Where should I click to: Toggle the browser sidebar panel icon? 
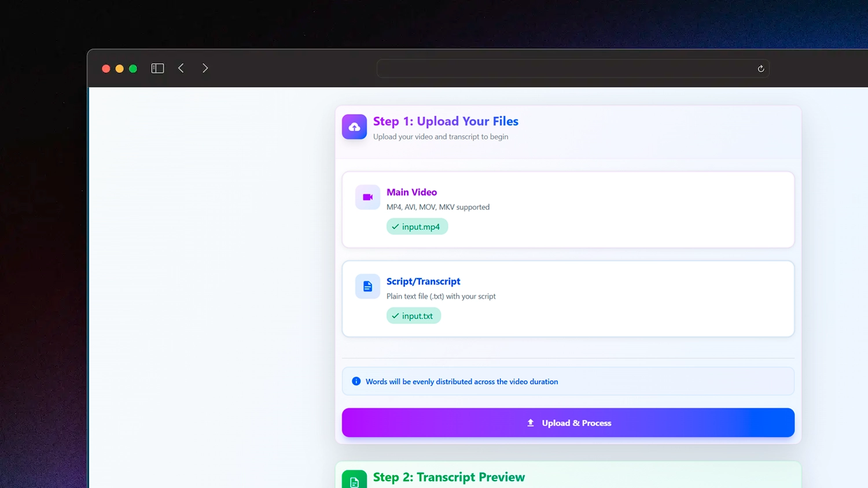(x=157, y=68)
